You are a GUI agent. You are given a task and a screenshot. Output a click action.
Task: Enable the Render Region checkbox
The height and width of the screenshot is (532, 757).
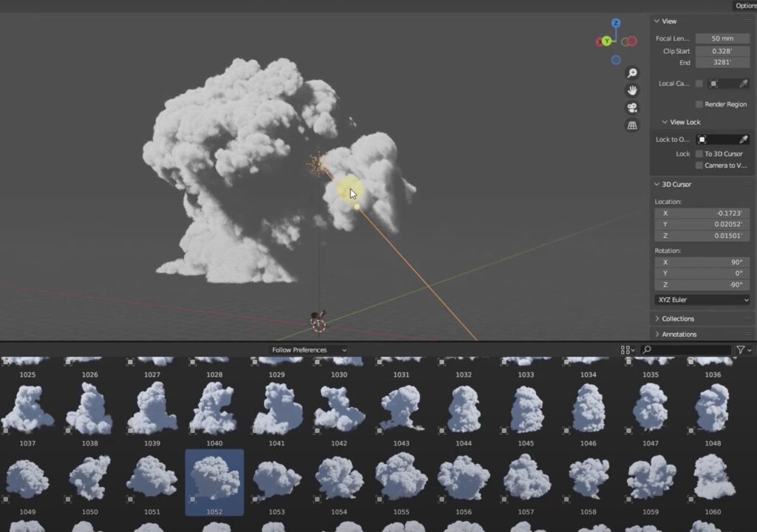(699, 104)
